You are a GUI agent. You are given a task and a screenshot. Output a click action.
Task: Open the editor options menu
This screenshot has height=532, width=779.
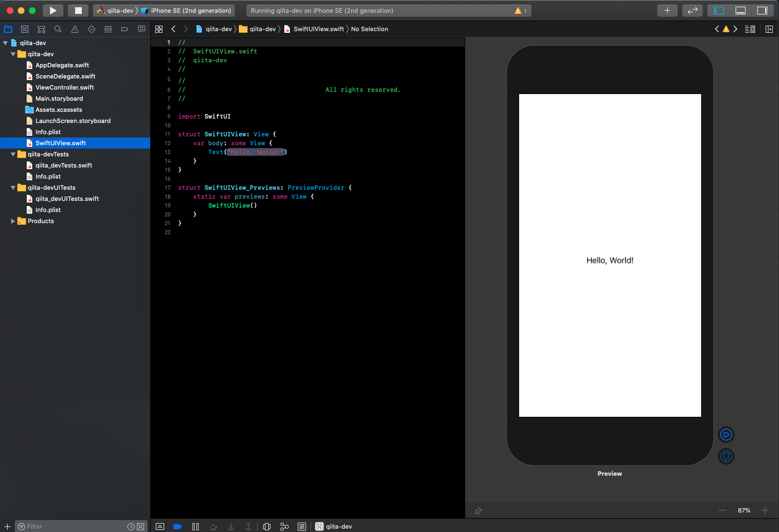tap(750, 29)
